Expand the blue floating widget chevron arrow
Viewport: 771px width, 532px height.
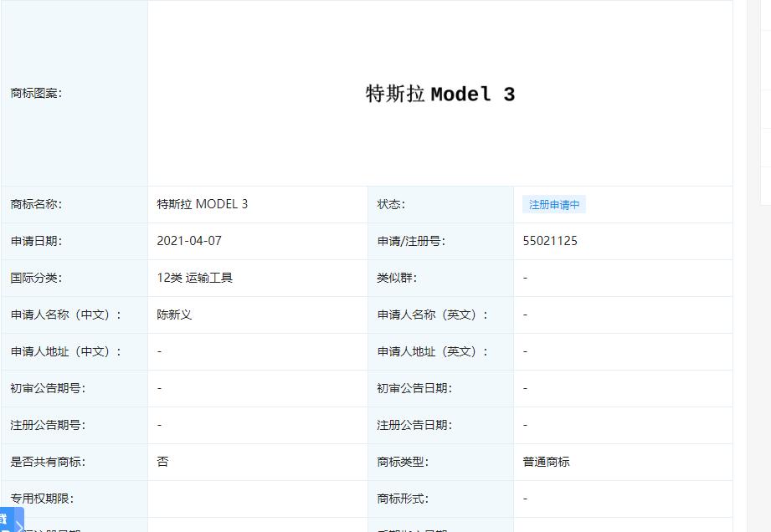[19, 526]
